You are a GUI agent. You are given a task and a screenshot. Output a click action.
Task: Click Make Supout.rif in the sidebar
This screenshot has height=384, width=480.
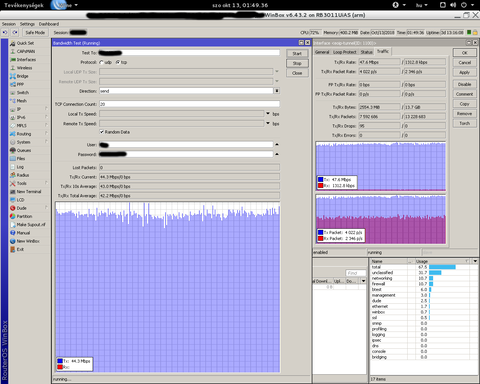point(31,225)
